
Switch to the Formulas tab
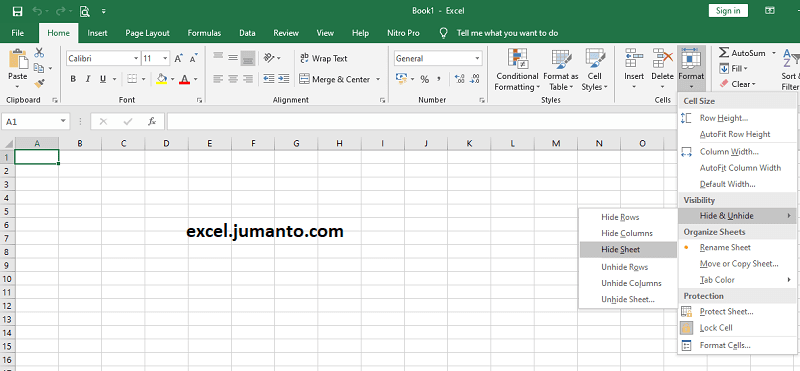(x=204, y=33)
